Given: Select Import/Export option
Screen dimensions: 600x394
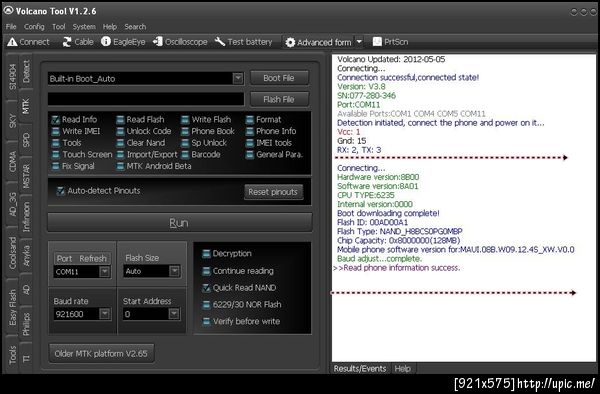Looking at the screenshot, I should coord(120,155).
